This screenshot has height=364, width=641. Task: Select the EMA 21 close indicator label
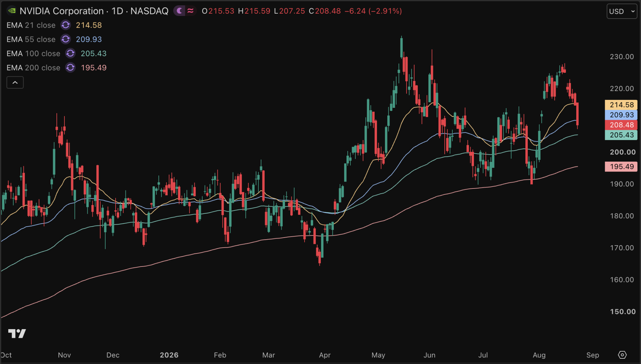coord(31,25)
